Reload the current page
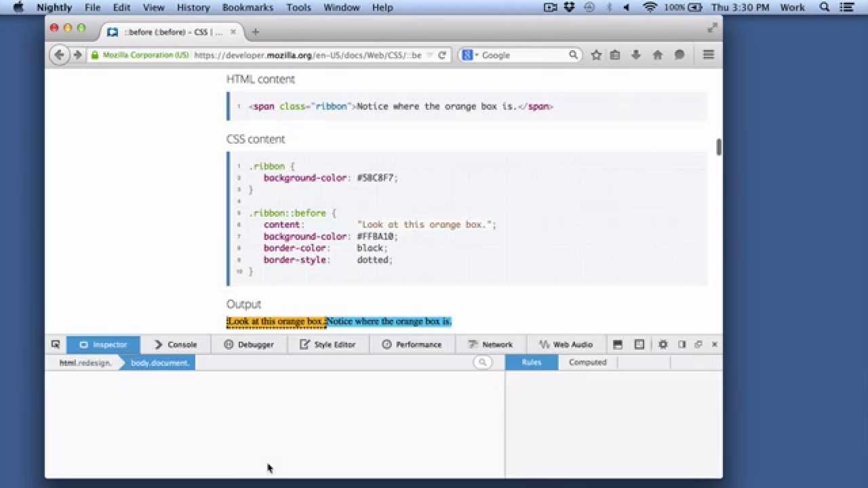868x488 pixels. [442, 55]
